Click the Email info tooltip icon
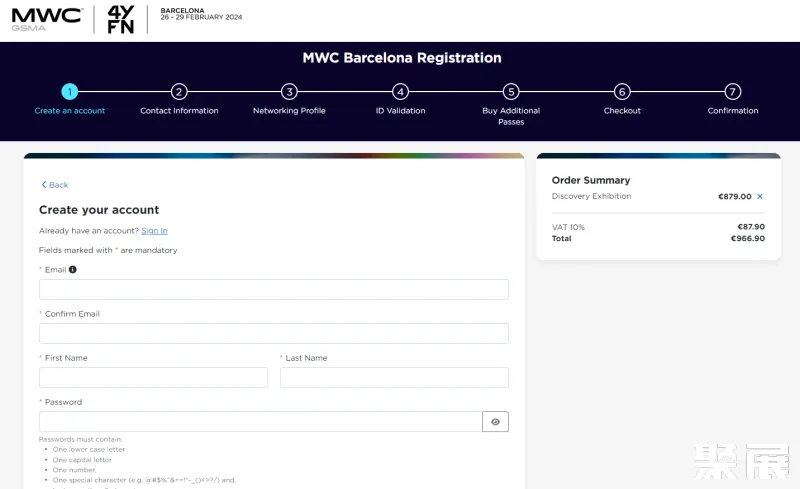800x489 pixels. (73, 270)
